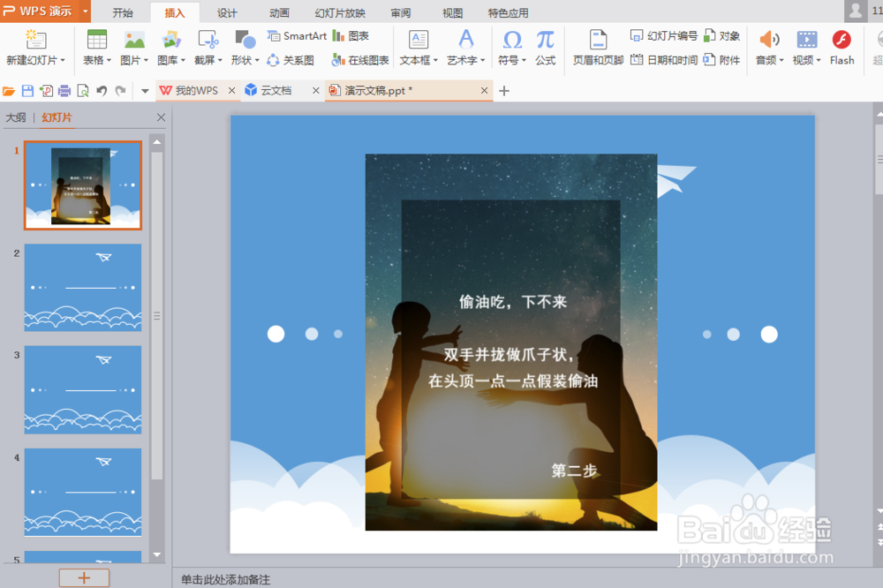Screen dimensions: 883x588
Task: Select the 截屏 screenshot tool
Action: [208, 40]
